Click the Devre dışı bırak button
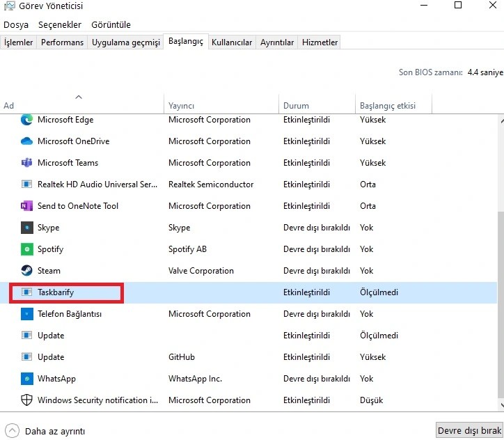Image resolution: width=504 pixels, height=440 pixels. point(470,430)
